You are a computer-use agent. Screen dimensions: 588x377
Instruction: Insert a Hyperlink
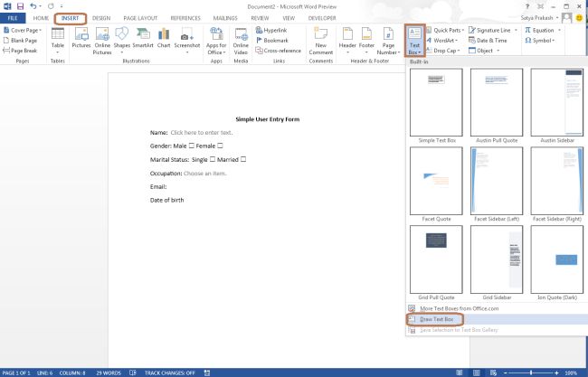pos(271,31)
